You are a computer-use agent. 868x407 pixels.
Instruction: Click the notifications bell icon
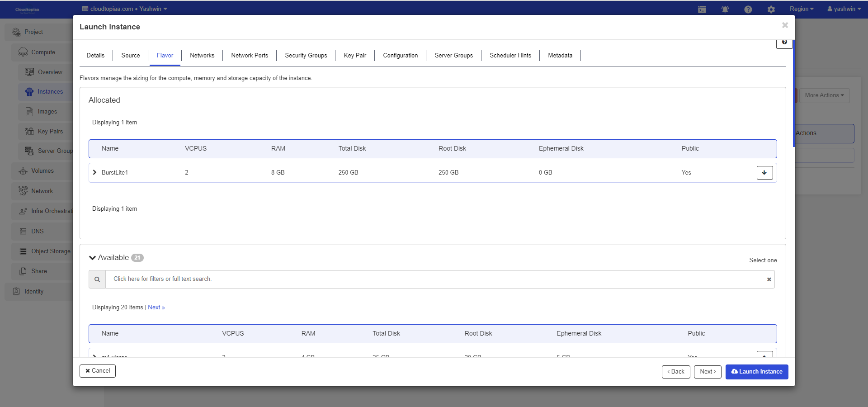pos(725,9)
